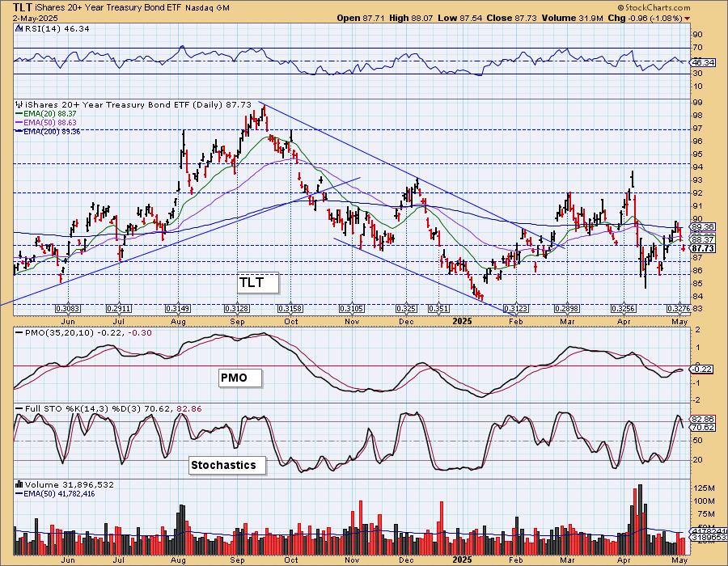
Task: Click the stochastic 82.86 axis tag
Action: [x=703, y=419]
